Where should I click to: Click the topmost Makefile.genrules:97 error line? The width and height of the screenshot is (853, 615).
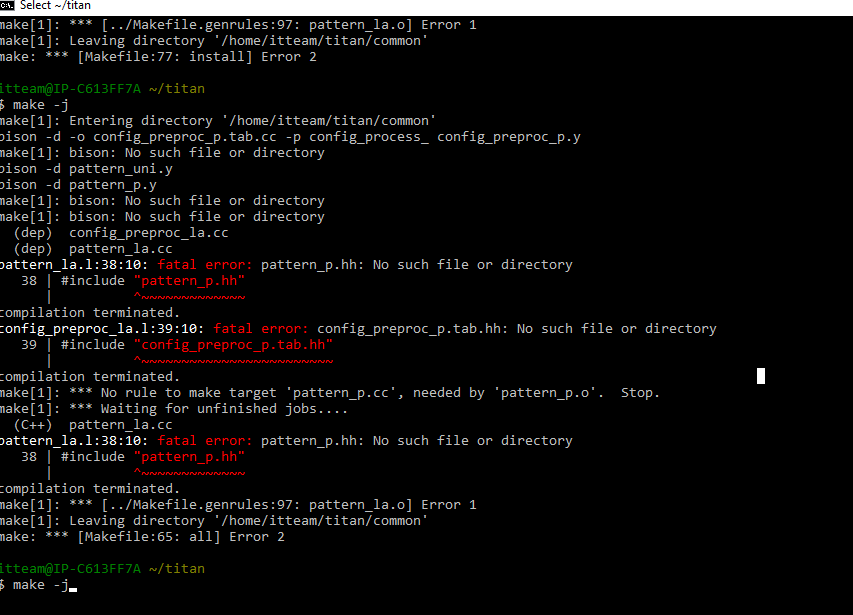pos(238,24)
